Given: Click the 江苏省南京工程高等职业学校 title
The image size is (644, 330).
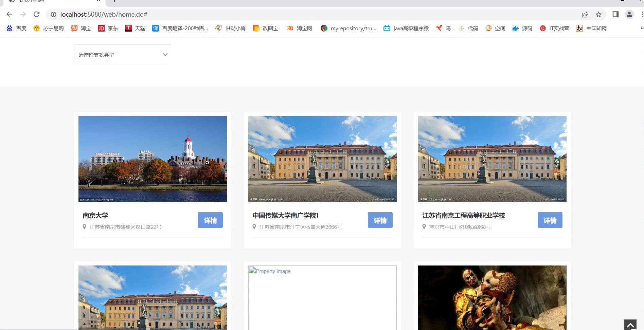Looking at the screenshot, I should pyautogui.click(x=464, y=216).
